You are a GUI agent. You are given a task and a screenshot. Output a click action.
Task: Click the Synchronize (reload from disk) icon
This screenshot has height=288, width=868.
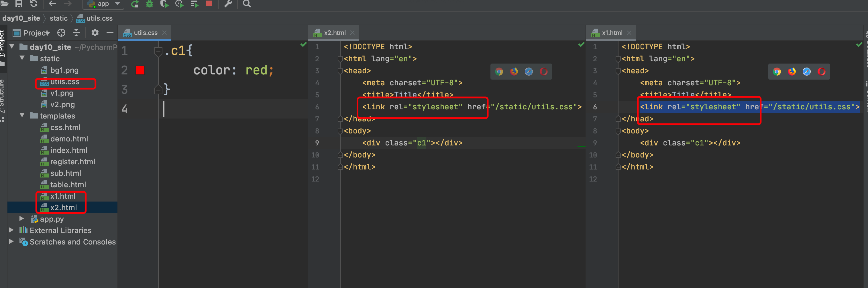34,4
